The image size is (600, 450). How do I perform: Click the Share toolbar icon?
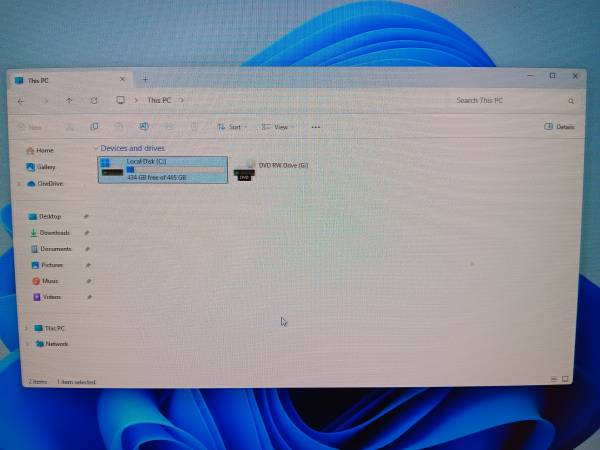(x=169, y=126)
